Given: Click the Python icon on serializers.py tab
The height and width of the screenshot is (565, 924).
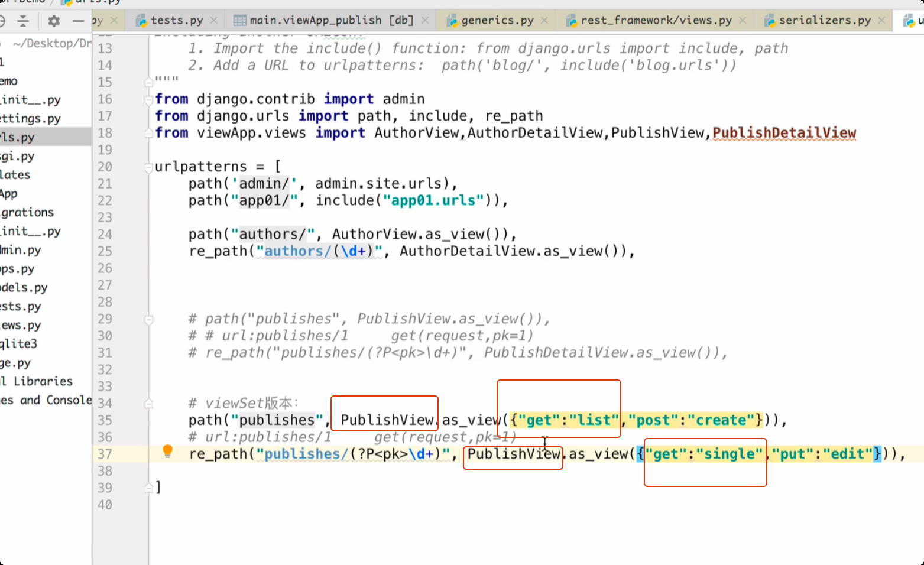Looking at the screenshot, I should pyautogui.click(x=770, y=21).
